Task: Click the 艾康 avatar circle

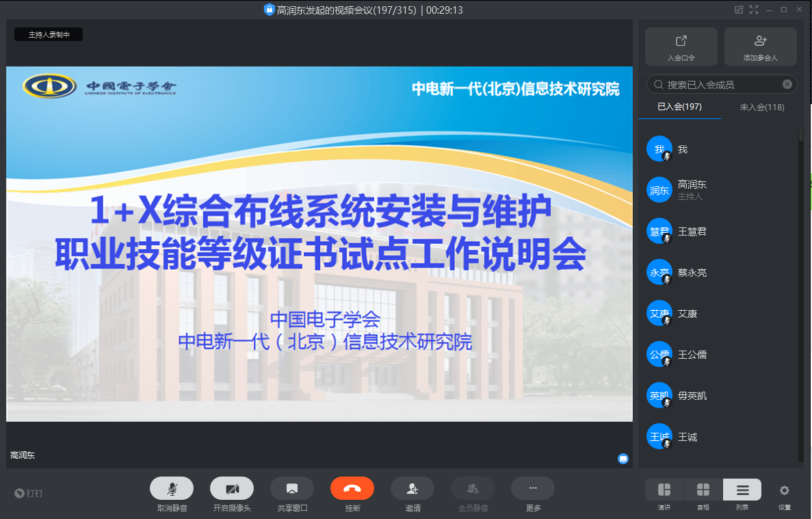Action: (659, 314)
